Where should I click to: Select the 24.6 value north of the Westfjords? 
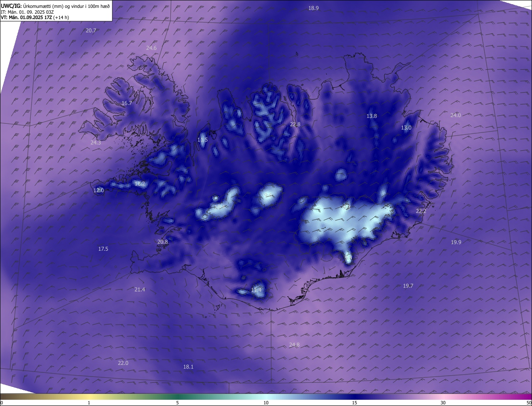tap(151, 48)
